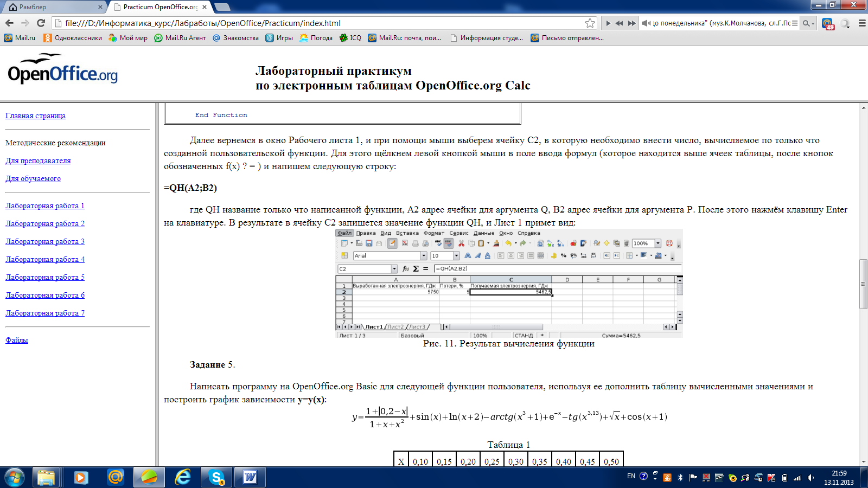Switch to Microsoft Word on taskbar
The width and height of the screenshot is (868, 488).
coord(250,477)
